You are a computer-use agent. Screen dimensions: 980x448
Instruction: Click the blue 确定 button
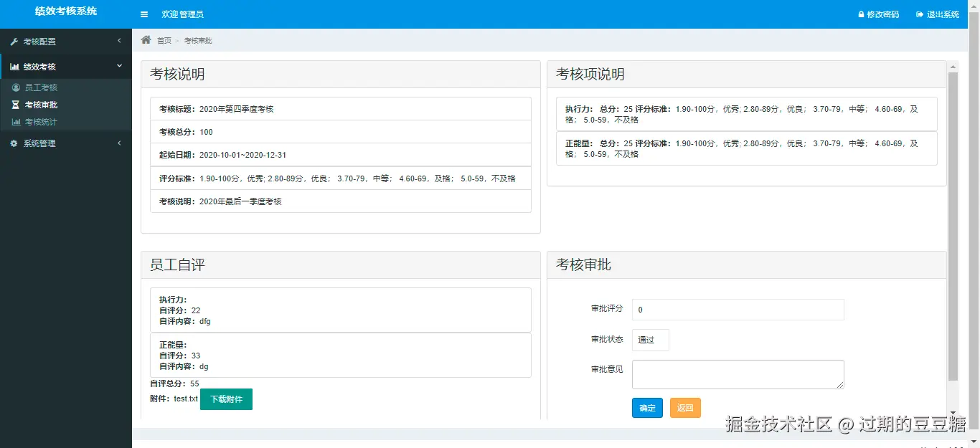tap(647, 408)
